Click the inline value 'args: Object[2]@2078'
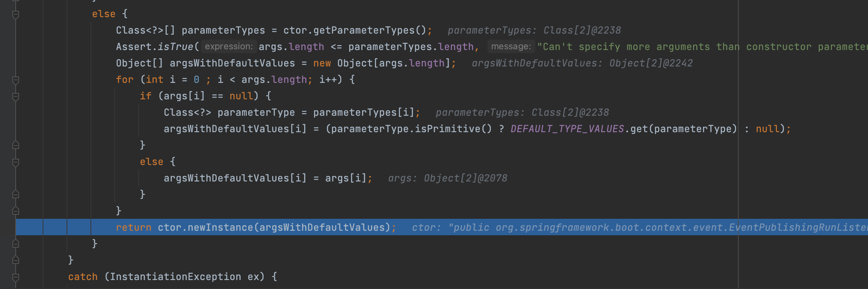Viewport: 868px width, 289px height. pos(447,178)
